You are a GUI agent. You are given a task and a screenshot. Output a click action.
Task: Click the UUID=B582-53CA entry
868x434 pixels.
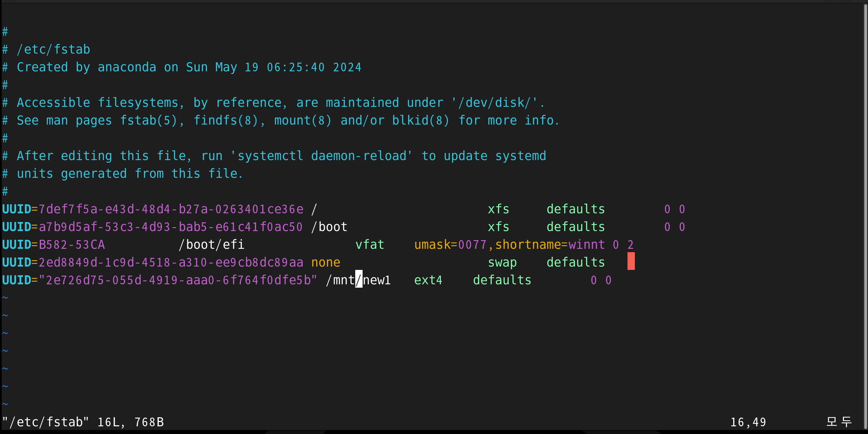pyautogui.click(x=54, y=244)
